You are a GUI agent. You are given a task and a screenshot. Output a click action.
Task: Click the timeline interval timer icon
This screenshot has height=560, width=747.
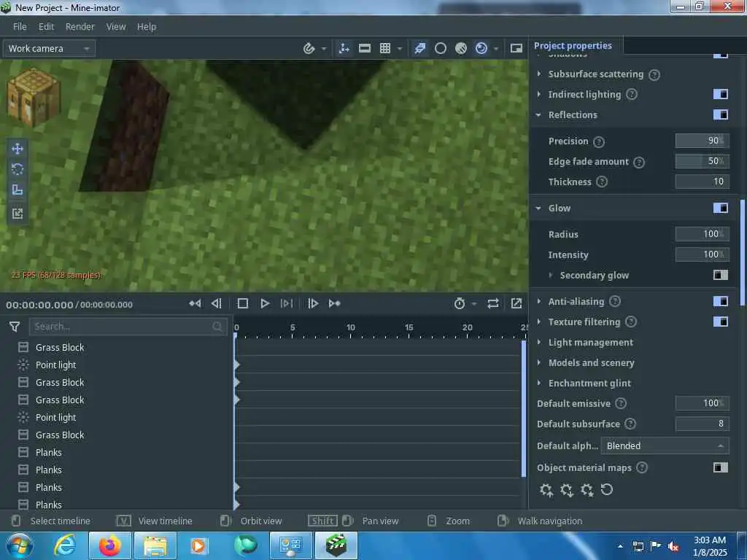(460, 303)
